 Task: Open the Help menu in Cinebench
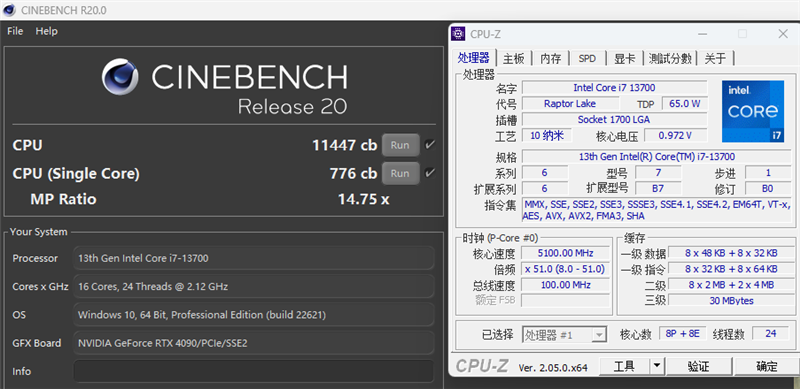click(46, 31)
